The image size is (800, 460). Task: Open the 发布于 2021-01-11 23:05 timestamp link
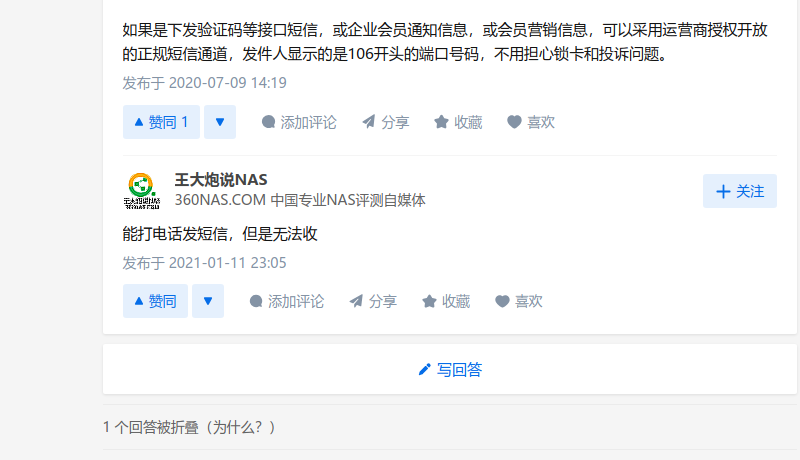(x=204, y=263)
